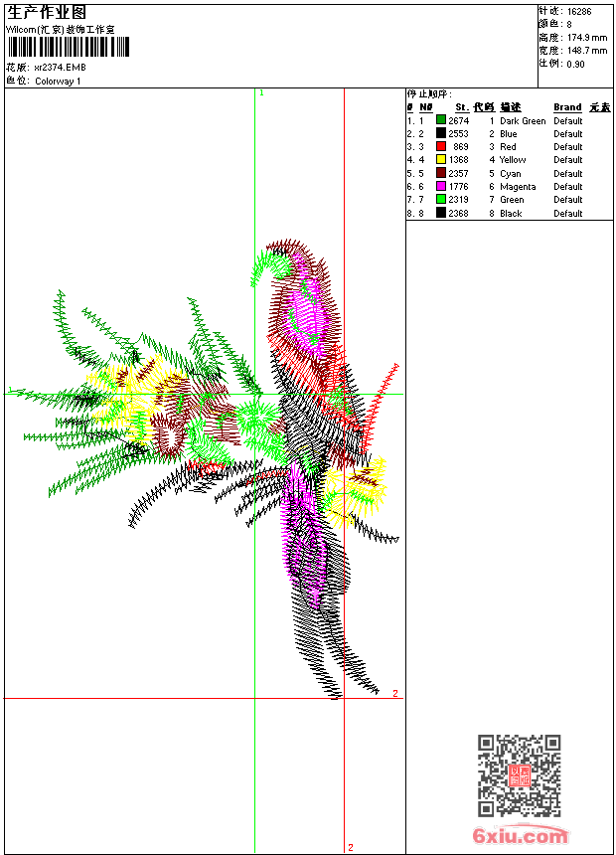Select stitch count 2674 in row 1
Viewport: 616px width, 855px height.
pyautogui.click(x=458, y=120)
